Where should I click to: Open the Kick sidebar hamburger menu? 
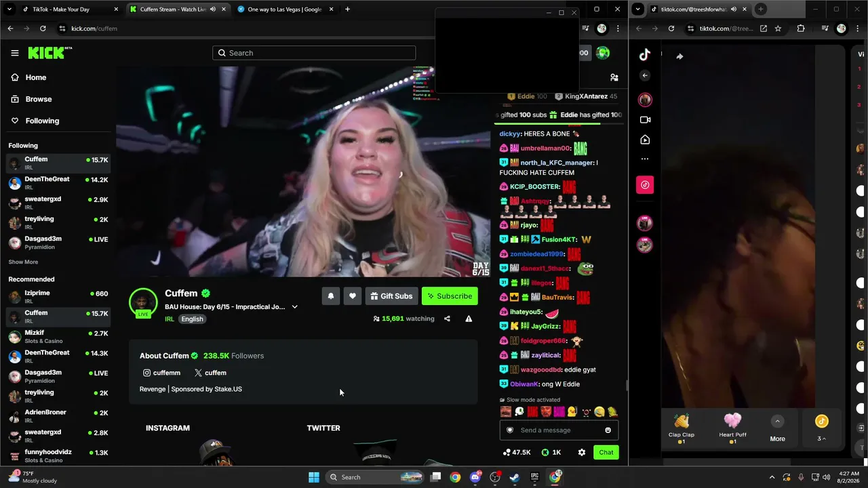(x=15, y=53)
